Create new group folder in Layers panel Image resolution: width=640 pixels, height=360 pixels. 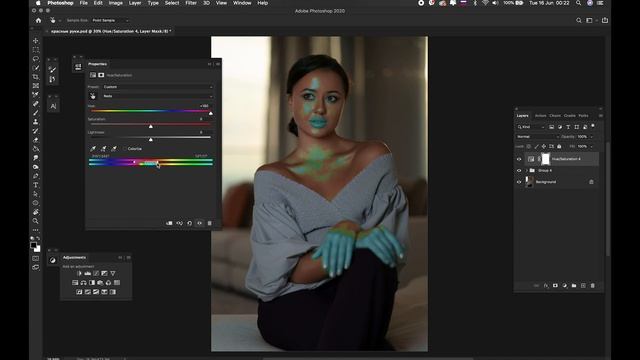coord(574,286)
